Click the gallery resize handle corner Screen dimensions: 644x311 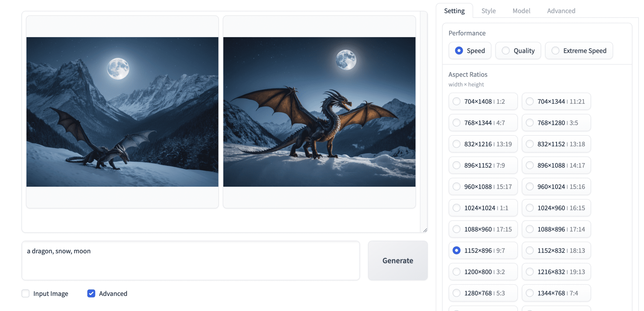point(425,230)
